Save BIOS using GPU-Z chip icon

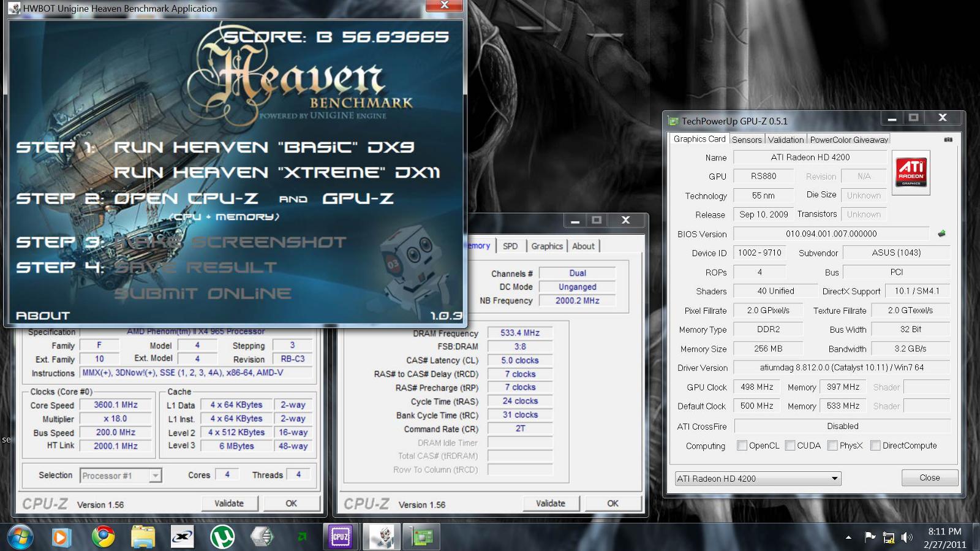941,234
